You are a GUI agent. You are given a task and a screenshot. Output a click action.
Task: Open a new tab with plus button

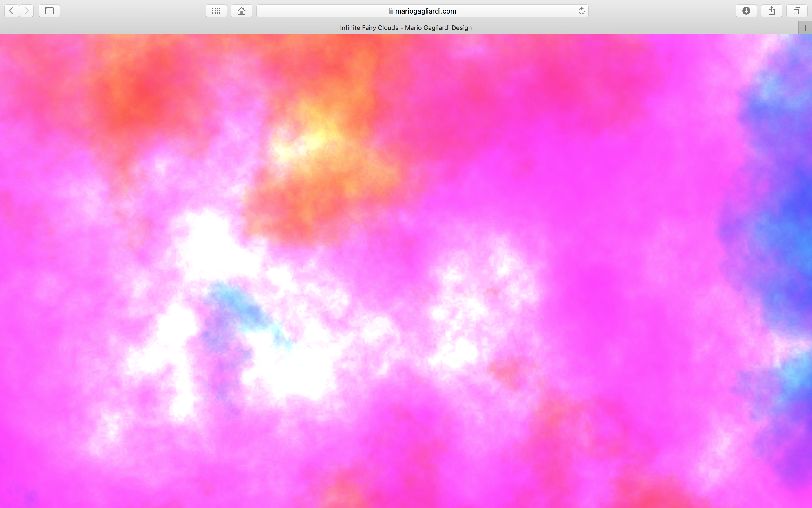[x=805, y=28]
